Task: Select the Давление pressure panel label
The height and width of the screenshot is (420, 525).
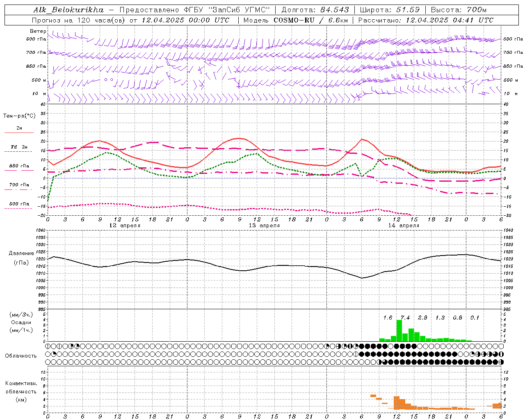Action: click(x=21, y=253)
